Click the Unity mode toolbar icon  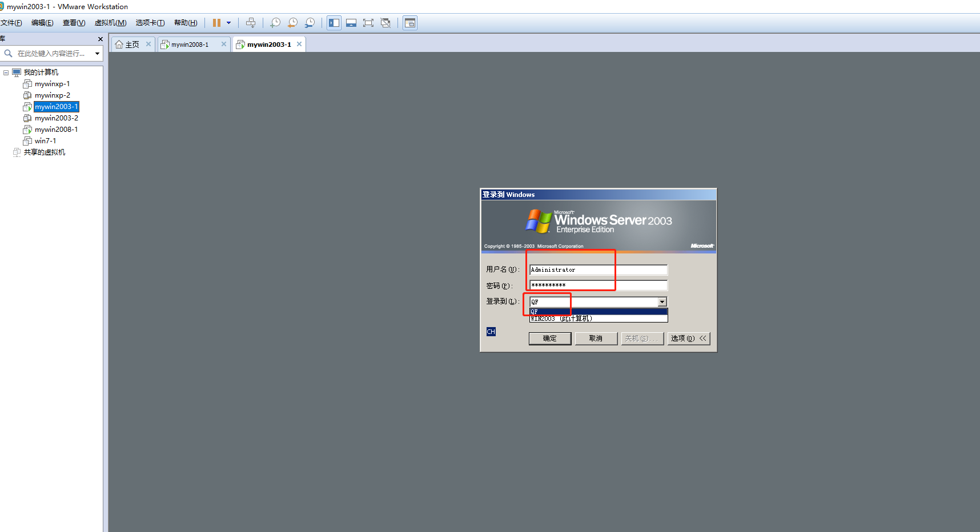[385, 23]
